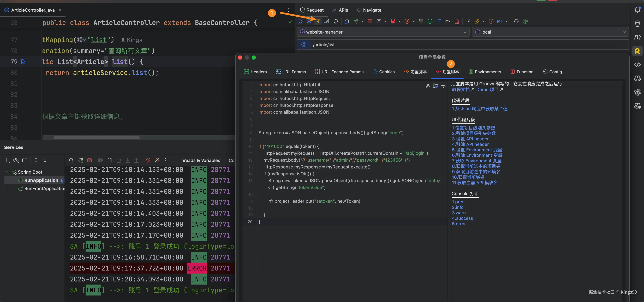Click the Markdown M↓ export icon
The image size is (644, 302).
coord(500,21)
